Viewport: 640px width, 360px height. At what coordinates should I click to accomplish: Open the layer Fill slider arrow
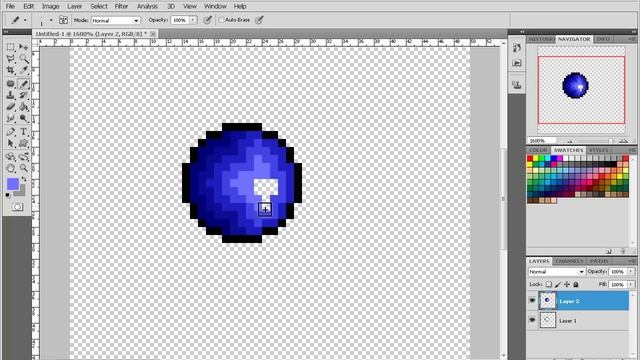point(631,284)
